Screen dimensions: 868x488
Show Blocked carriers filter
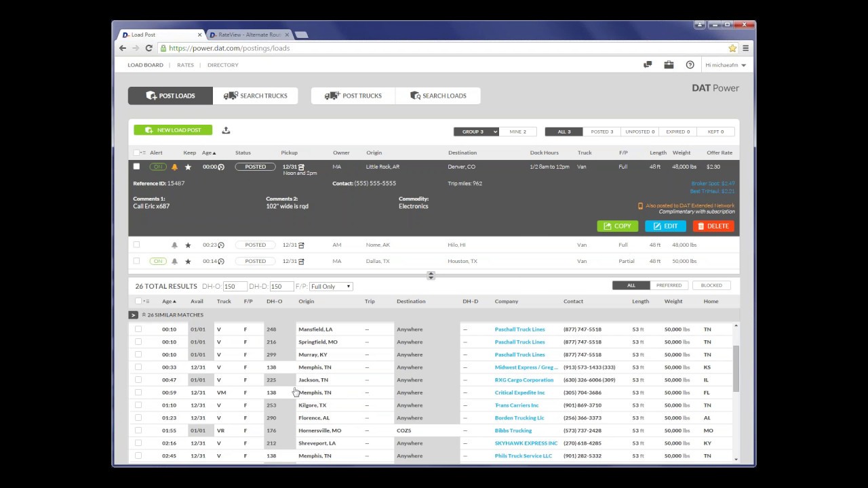click(x=711, y=285)
